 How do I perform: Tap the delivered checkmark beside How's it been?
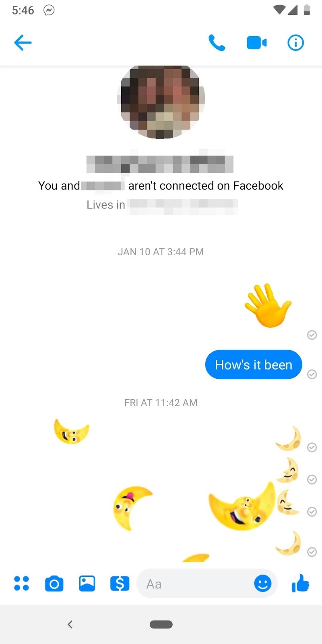coord(312,374)
